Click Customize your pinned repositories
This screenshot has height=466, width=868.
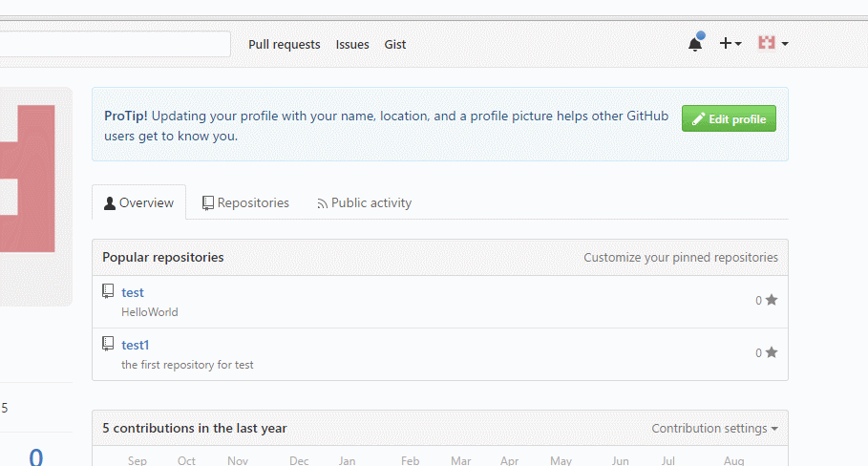point(681,258)
